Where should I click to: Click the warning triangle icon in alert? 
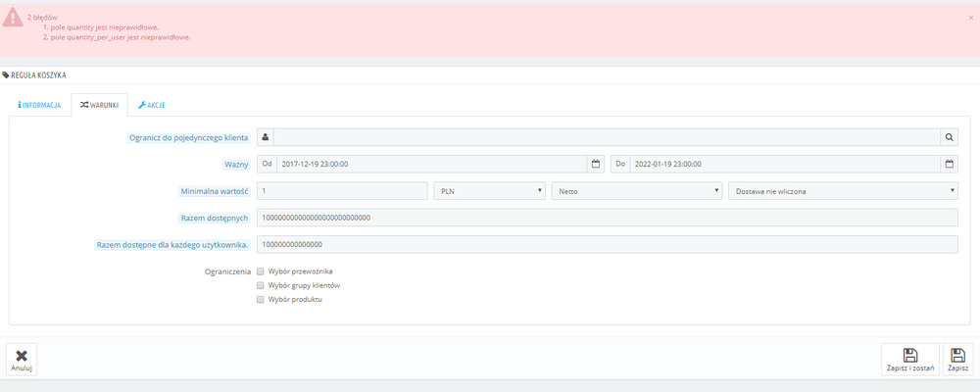click(x=13, y=17)
